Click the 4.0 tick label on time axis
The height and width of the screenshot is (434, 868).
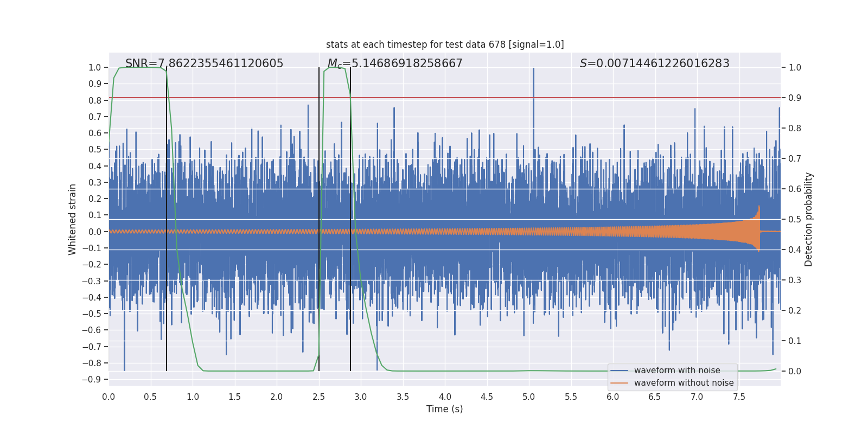click(x=445, y=397)
